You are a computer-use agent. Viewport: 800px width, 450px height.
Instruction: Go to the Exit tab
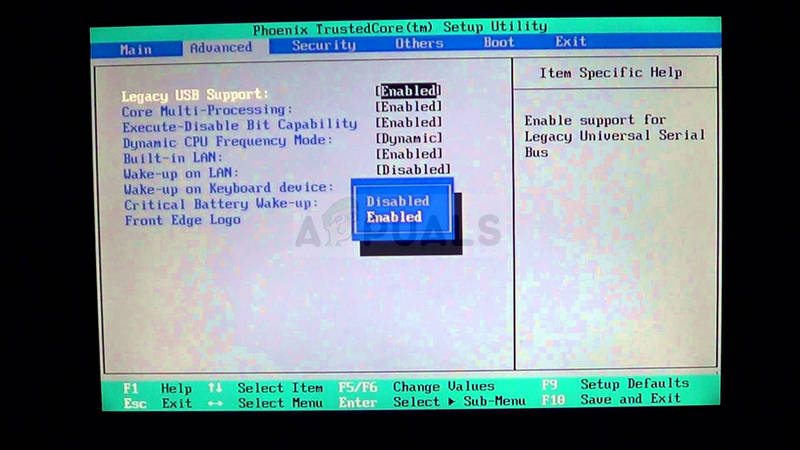[570, 41]
